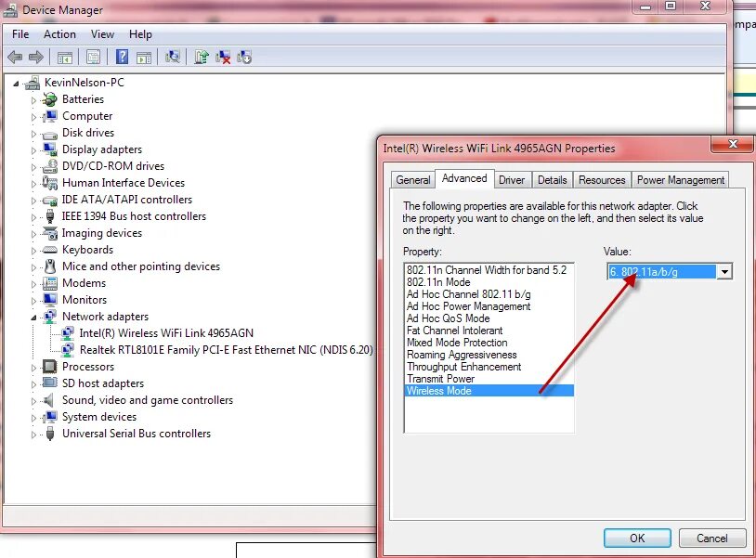This screenshot has width=756, height=558.
Task: Select the Mice and other pointing devices icon
Action: click(x=49, y=266)
